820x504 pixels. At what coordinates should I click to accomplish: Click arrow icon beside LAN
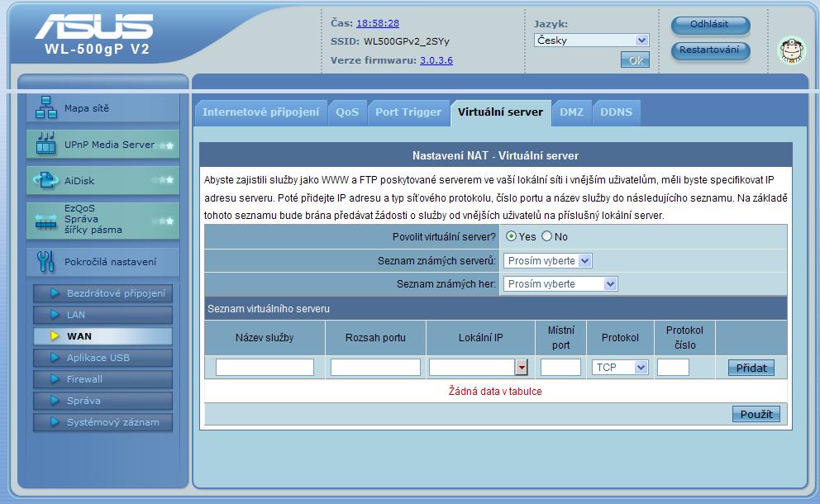tap(55, 315)
